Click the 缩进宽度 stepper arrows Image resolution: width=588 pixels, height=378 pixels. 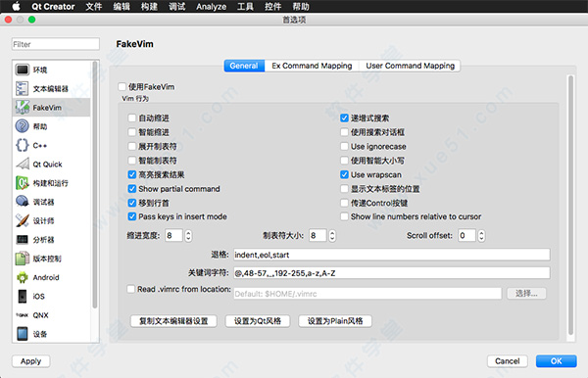click(x=188, y=235)
